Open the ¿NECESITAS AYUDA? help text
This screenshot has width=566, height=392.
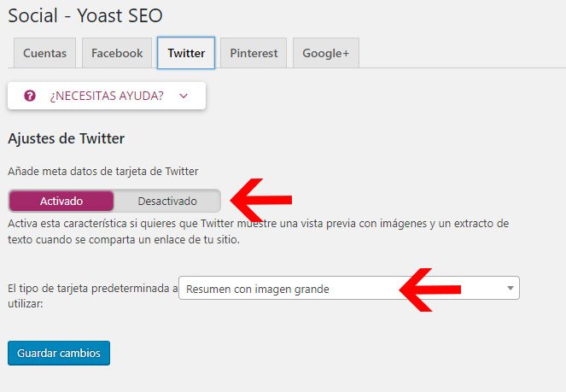tap(107, 96)
